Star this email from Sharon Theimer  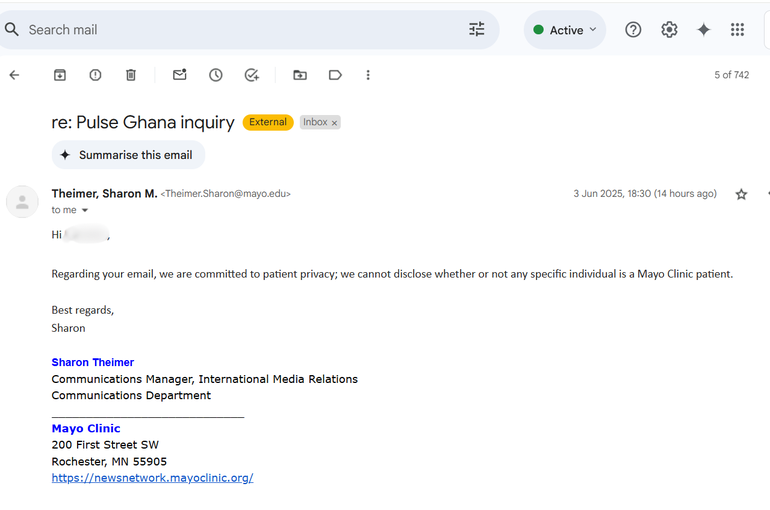(x=741, y=194)
